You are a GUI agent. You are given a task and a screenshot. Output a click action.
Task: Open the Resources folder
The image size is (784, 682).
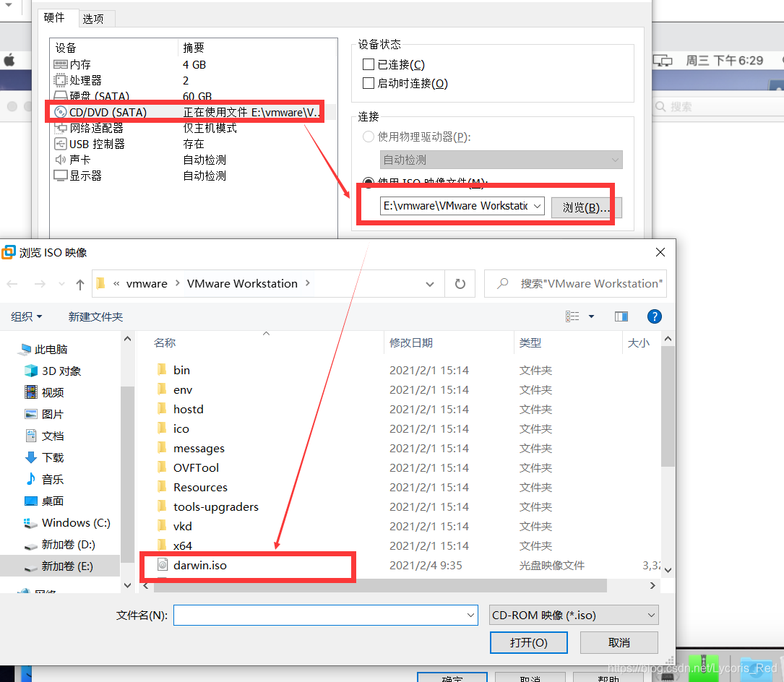200,488
